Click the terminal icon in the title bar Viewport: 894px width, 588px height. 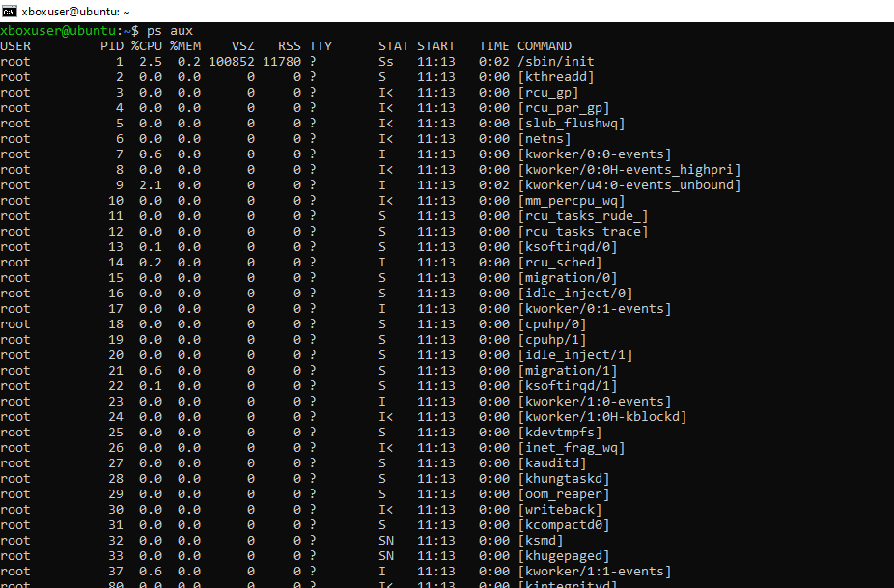[10, 11]
